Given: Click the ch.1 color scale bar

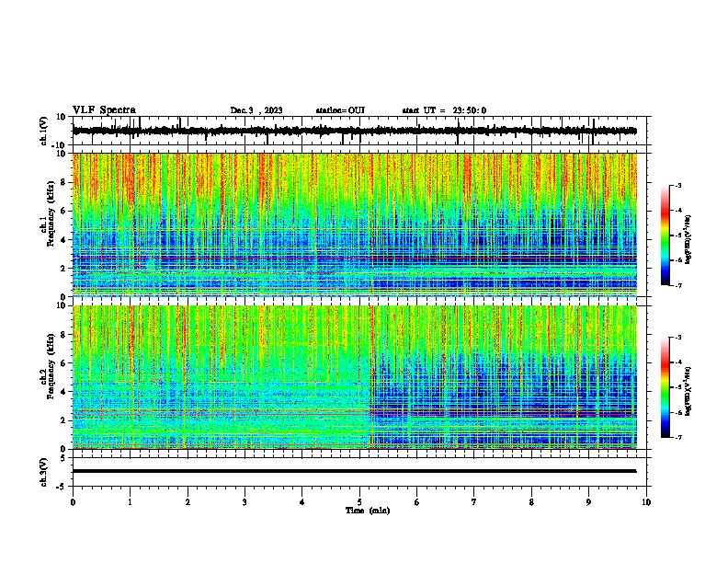Looking at the screenshot, I should tap(665, 236).
